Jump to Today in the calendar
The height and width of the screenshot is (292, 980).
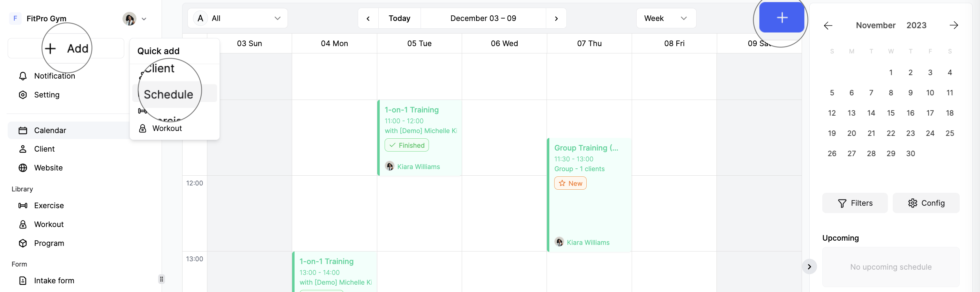click(400, 18)
